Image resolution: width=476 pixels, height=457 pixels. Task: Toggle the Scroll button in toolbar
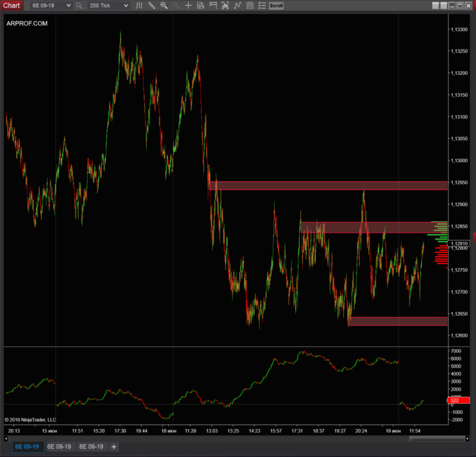(276, 5)
